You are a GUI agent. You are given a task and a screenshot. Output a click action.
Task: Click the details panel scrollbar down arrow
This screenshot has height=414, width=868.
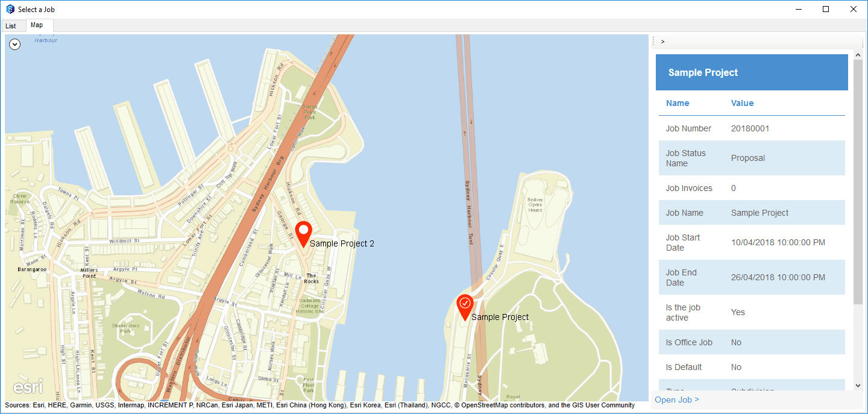[x=858, y=385]
